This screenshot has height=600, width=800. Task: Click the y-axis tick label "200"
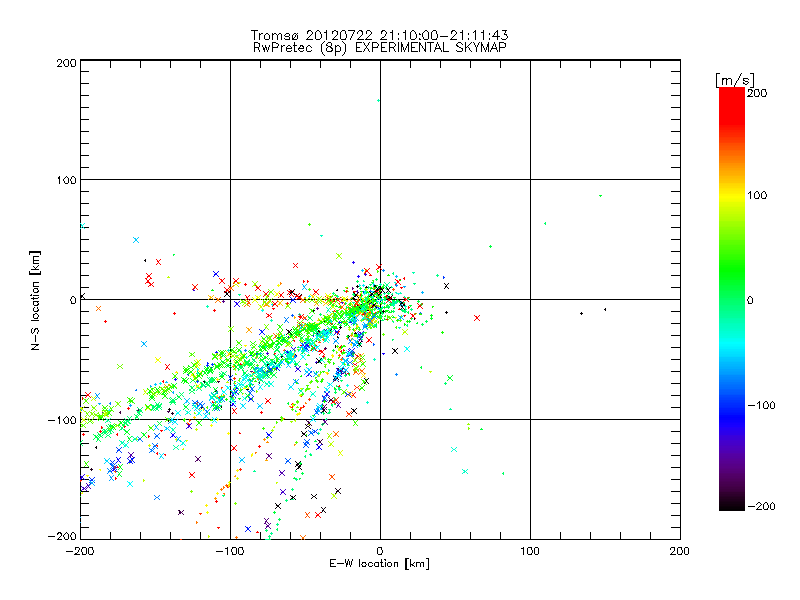[66, 63]
